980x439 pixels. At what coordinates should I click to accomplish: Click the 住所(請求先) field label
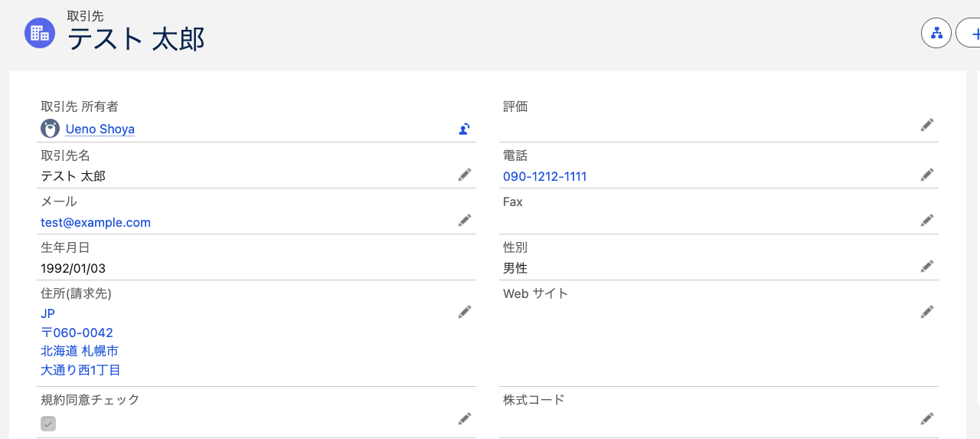click(77, 293)
